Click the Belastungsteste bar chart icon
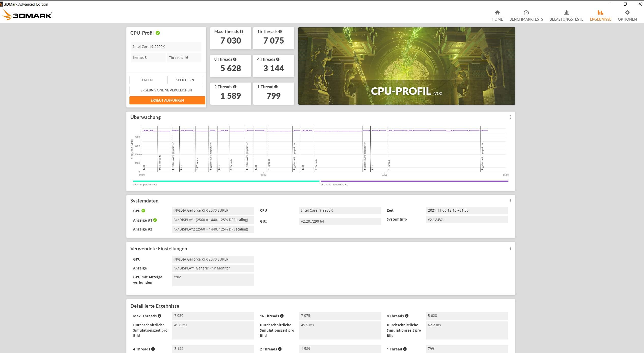 pyautogui.click(x=566, y=12)
